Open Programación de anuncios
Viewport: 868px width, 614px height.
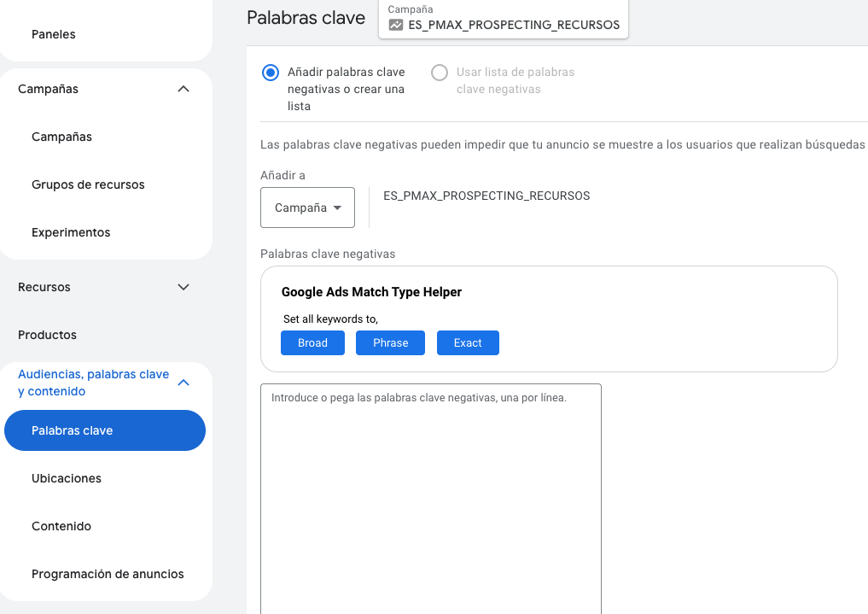(108, 574)
